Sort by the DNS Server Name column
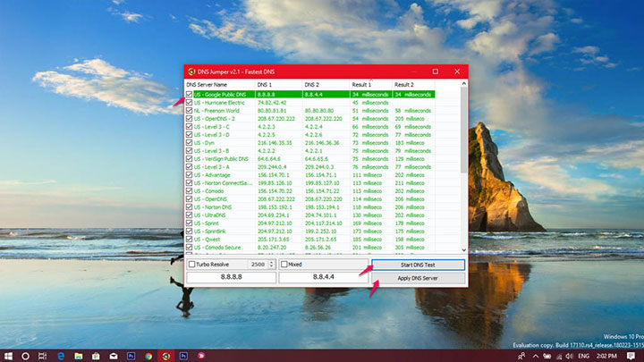644x362 pixels. 219,85
